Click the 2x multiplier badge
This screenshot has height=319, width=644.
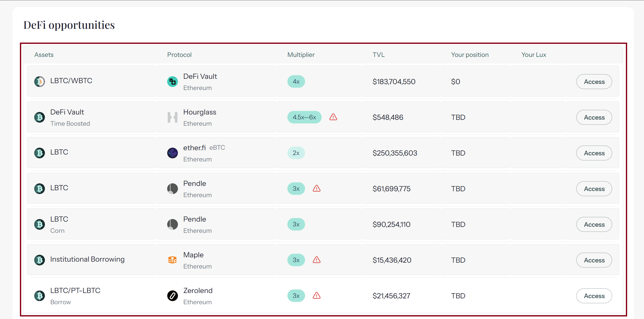(x=296, y=153)
